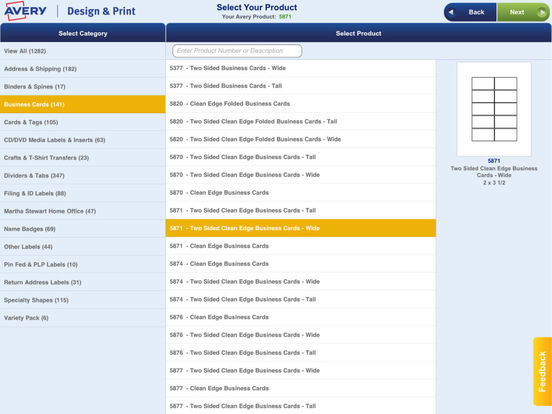552x414 pixels.
Task: Pick 5876 Clean Edge Business Cards
Action: click(x=301, y=317)
